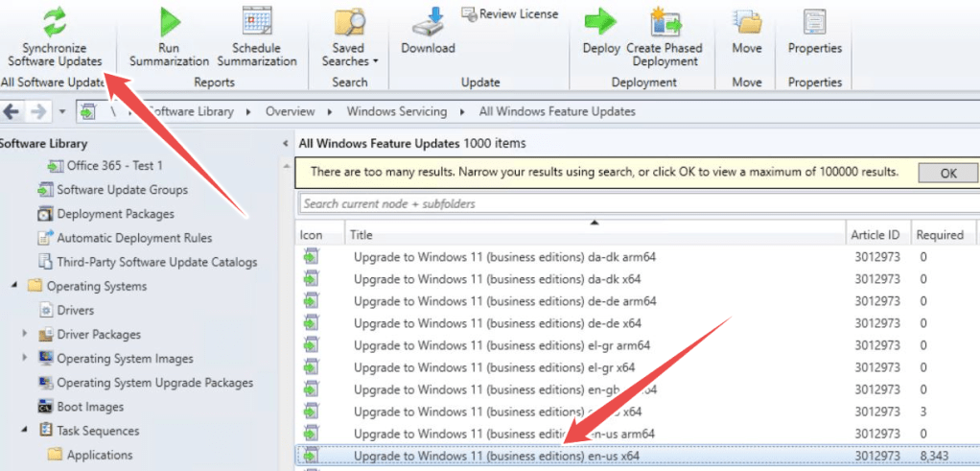
Task: Click Review License in ribbon
Action: click(x=509, y=13)
